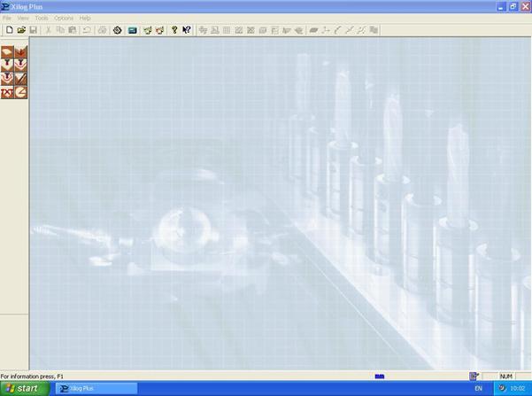This screenshot has width=532, height=396.
Task: Select the clock-shaped icon in left palette
Action: 20,91
